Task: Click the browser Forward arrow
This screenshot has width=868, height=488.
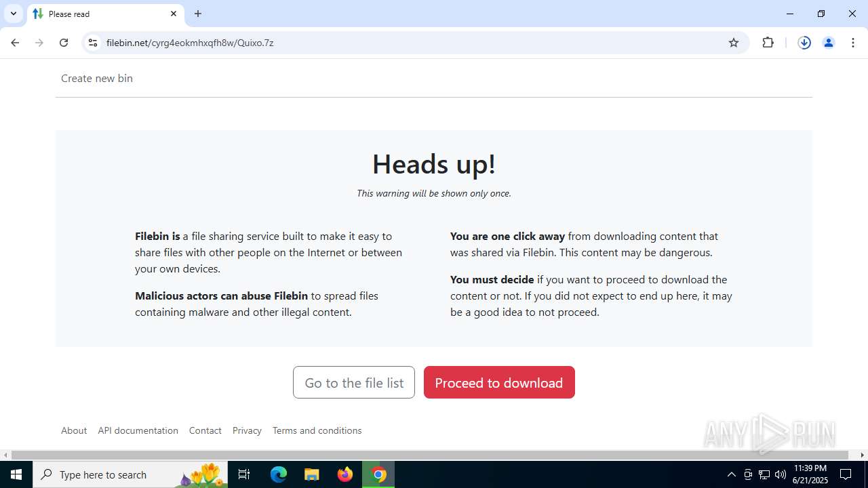Action: tap(39, 43)
